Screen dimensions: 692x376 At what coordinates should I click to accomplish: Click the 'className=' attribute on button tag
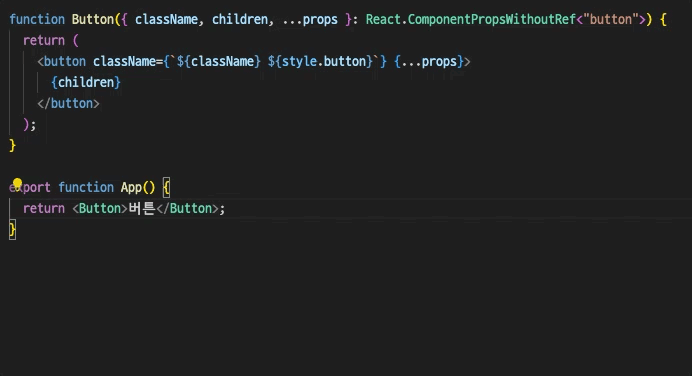click(x=128, y=61)
